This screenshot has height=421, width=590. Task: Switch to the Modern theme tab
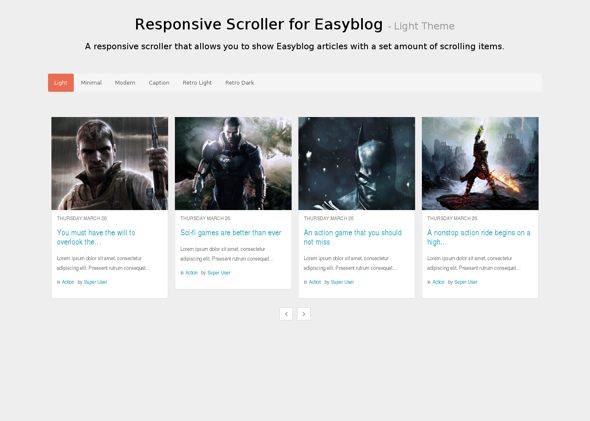(125, 83)
